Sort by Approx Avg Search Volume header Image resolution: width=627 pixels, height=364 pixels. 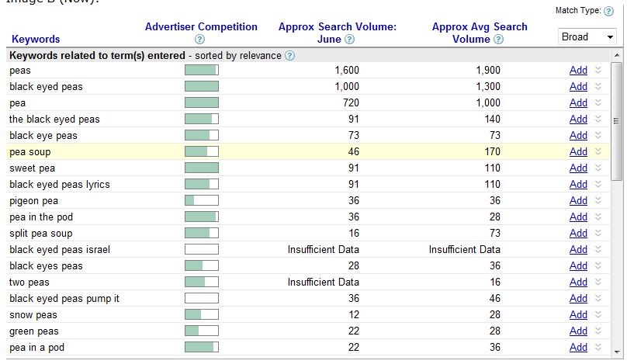click(x=480, y=33)
